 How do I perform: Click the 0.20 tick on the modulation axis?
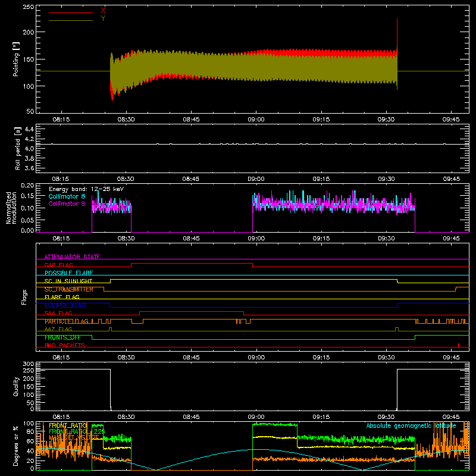(28, 186)
